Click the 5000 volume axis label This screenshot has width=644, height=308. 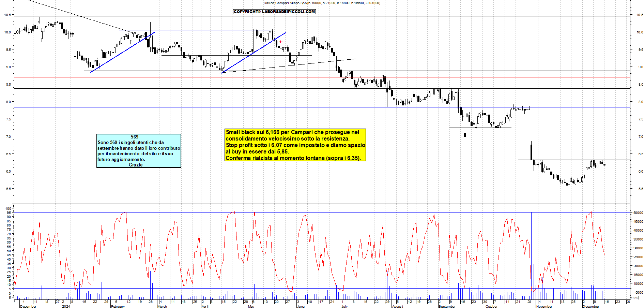coord(639,292)
